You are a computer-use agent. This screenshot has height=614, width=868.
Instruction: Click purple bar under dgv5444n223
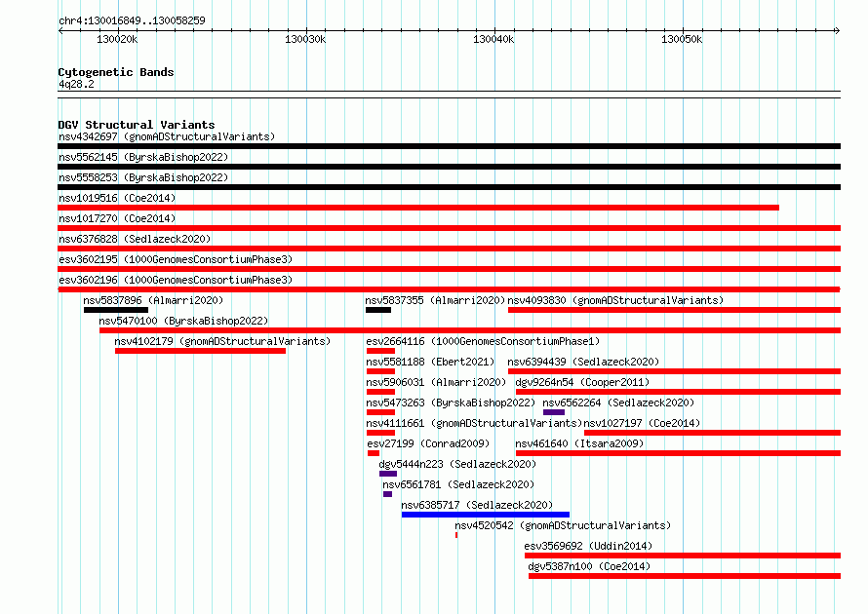(x=388, y=474)
